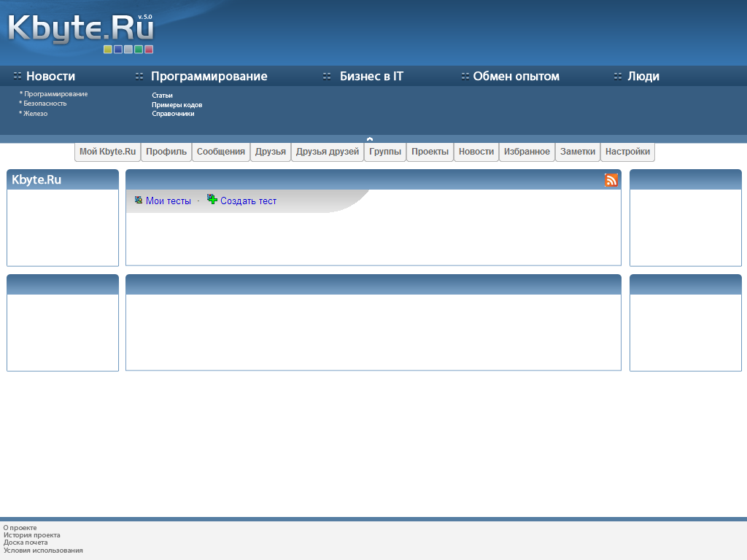
Task: Switch to the Заметки tab
Action: (x=578, y=152)
